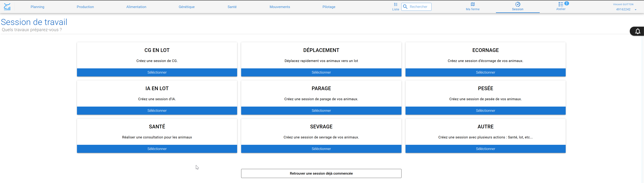Open the Liste icon
Viewport: 644px width, 183px height.
pos(395,5)
